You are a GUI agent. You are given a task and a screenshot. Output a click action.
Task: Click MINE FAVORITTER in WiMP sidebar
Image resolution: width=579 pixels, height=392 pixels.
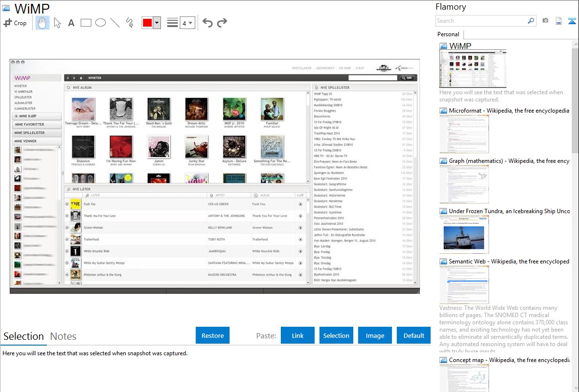(x=36, y=125)
